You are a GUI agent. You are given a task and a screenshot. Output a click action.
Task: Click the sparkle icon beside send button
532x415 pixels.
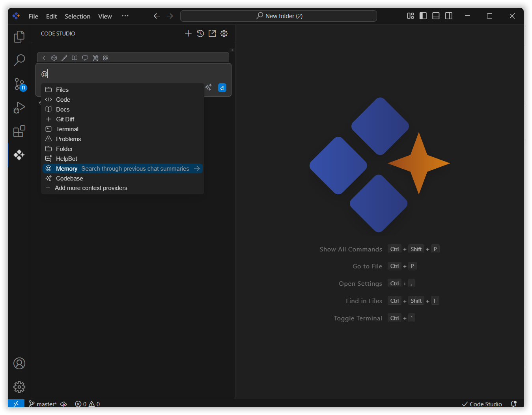(208, 87)
